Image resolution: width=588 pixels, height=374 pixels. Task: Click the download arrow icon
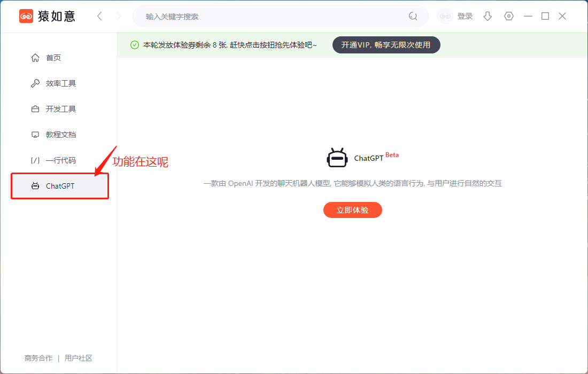[x=487, y=16]
